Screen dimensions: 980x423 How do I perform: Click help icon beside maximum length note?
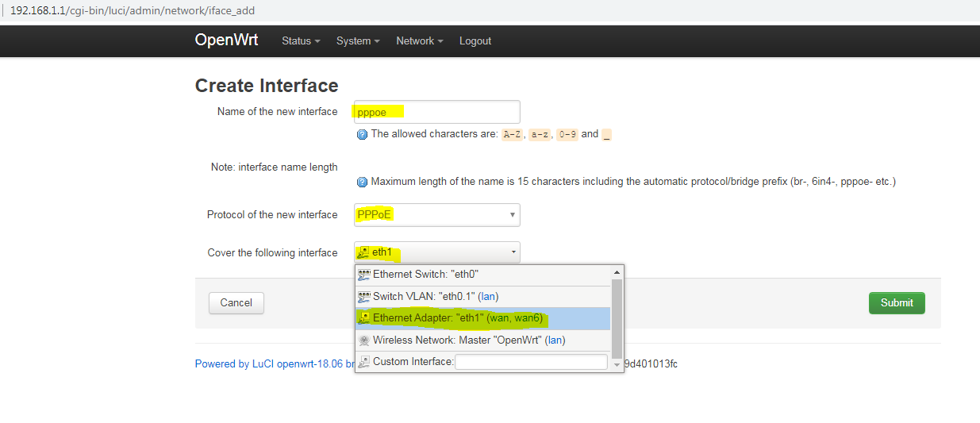tap(363, 183)
